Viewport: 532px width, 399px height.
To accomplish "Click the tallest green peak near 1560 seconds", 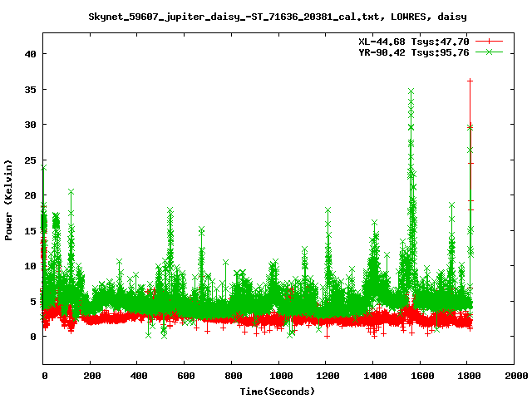I will point(411,91).
